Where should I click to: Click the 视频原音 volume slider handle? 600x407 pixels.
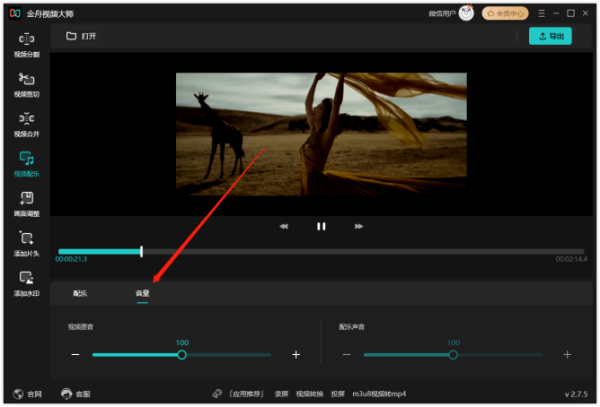182,355
